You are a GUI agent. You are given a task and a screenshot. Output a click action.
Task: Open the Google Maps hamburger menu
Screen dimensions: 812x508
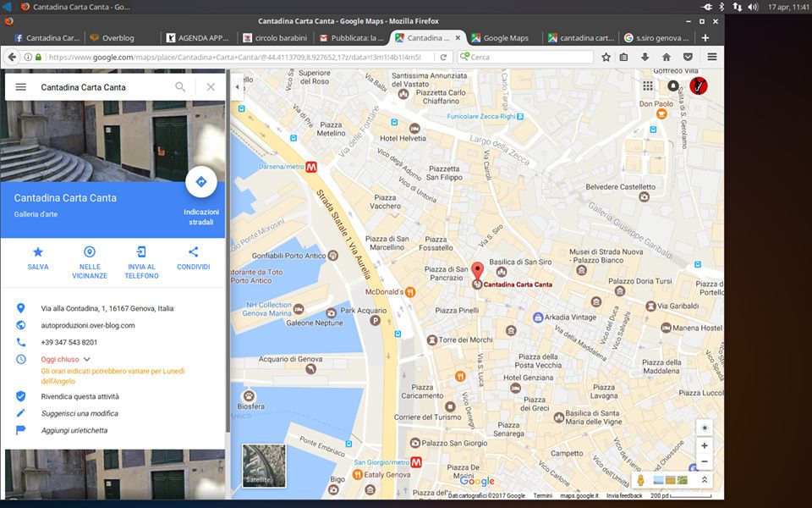20,87
